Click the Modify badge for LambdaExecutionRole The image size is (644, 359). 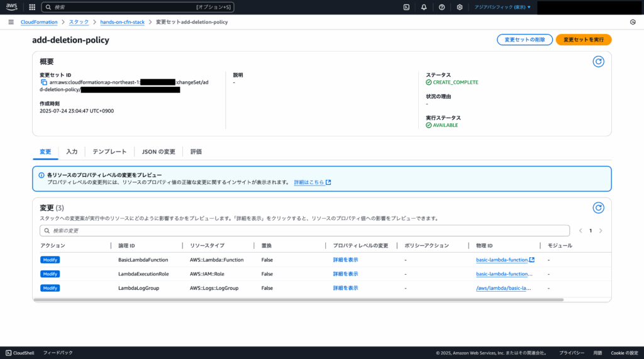point(50,274)
